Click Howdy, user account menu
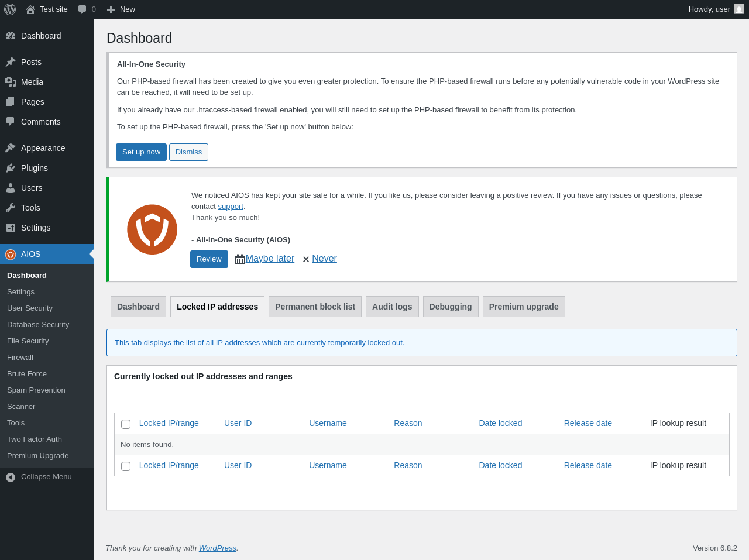 point(716,9)
